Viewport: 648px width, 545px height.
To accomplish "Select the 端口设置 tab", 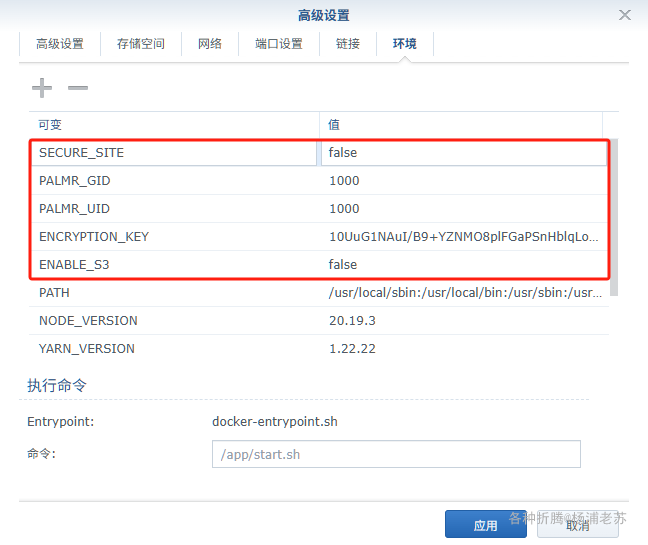I will pyautogui.click(x=279, y=43).
